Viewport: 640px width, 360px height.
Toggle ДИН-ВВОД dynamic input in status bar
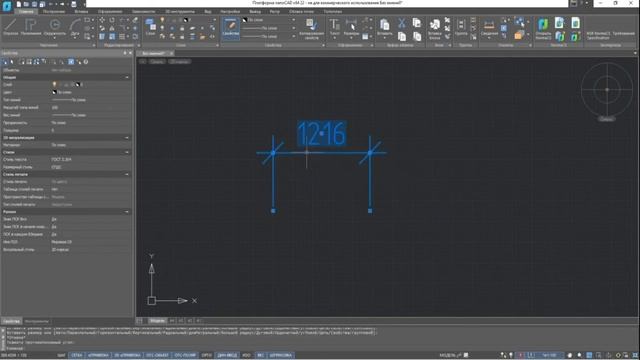[227, 355]
